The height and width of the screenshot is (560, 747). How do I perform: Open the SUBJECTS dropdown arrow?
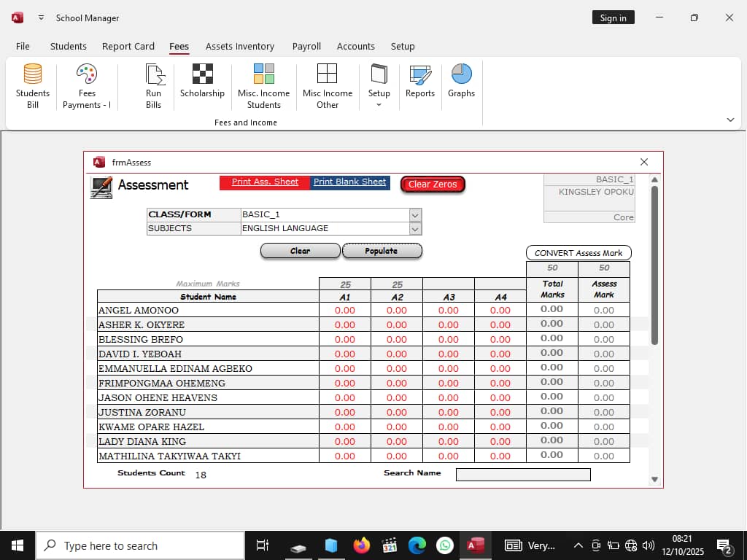click(415, 229)
